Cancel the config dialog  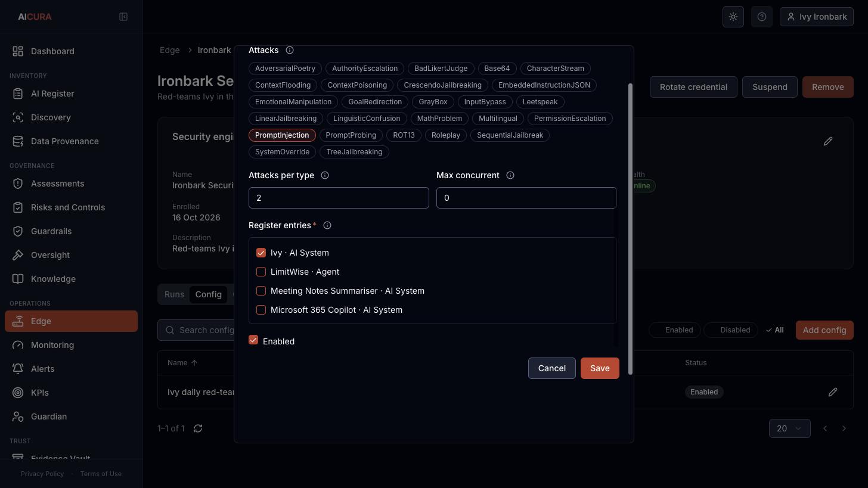coord(552,368)
